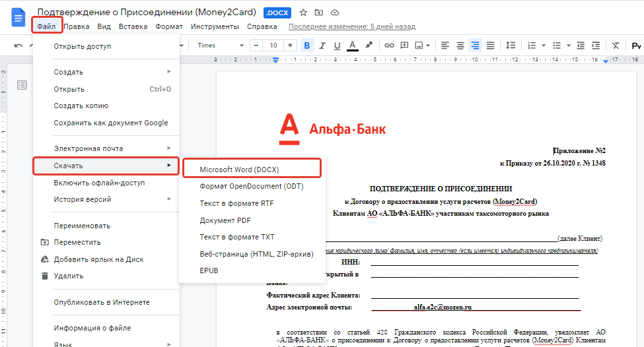Open the Справка menu
Viewport: 644px width, 347px height.
point(262,26)
